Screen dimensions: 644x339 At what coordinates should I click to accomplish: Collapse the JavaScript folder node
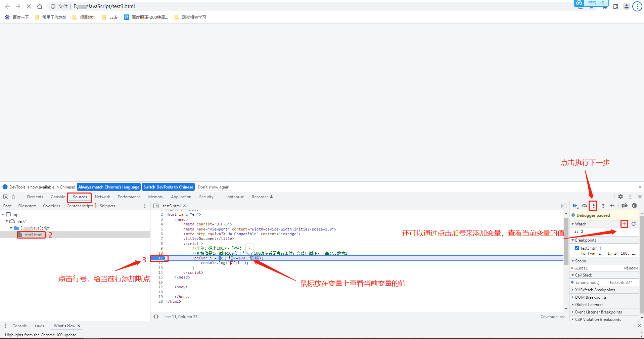click(x=11, y=228)
